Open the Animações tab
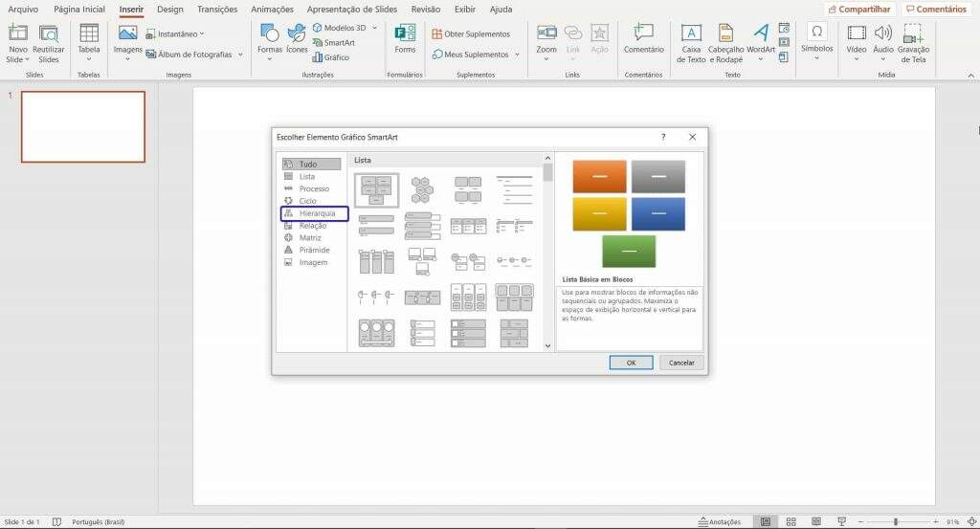Image resolution: width=980 pixels, height=529 pixels. (272, 10)
